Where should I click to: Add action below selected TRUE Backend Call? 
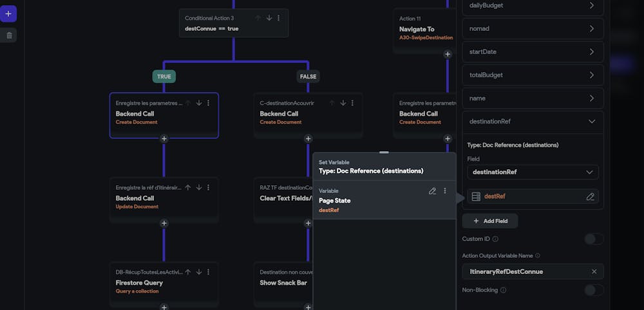[164, 138]
